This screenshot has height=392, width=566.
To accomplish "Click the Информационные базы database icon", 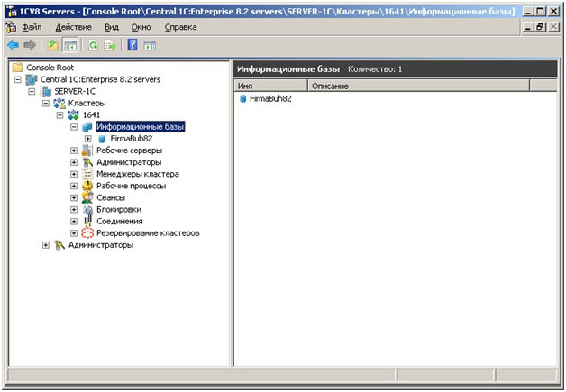I will coord(87,127).
